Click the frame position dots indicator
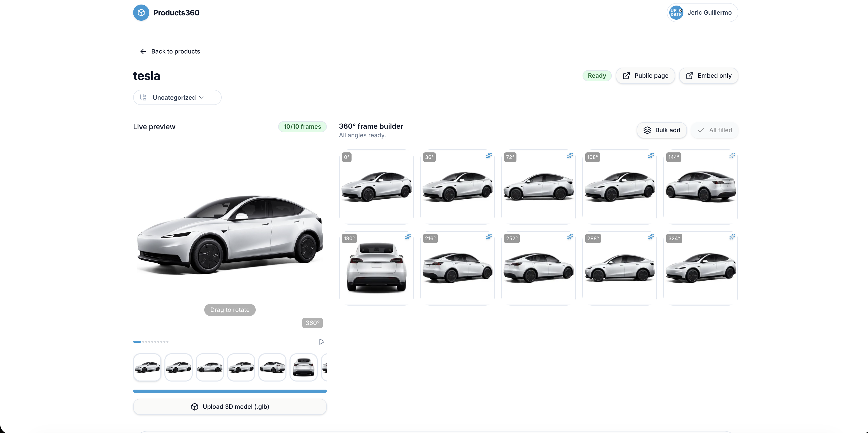 click(151, 342)
